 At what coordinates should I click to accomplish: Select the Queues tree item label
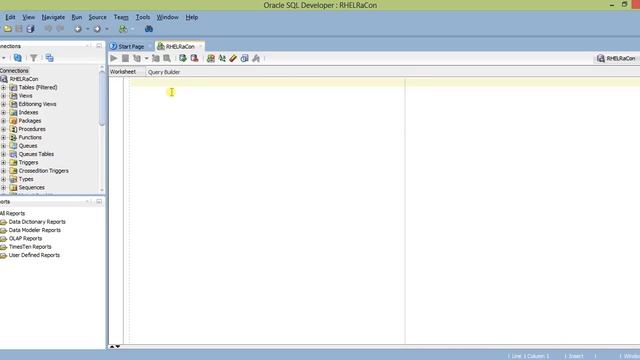click(28, 146)
